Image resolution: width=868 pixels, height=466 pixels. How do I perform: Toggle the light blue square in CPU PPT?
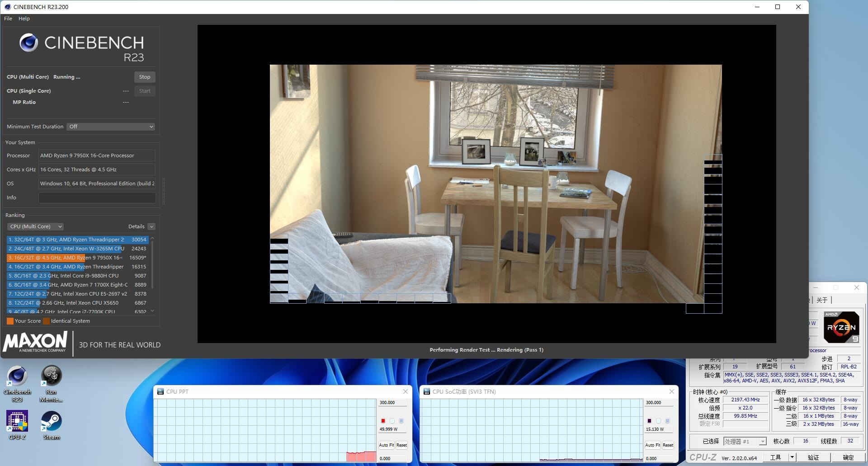[x=401, y=421]
